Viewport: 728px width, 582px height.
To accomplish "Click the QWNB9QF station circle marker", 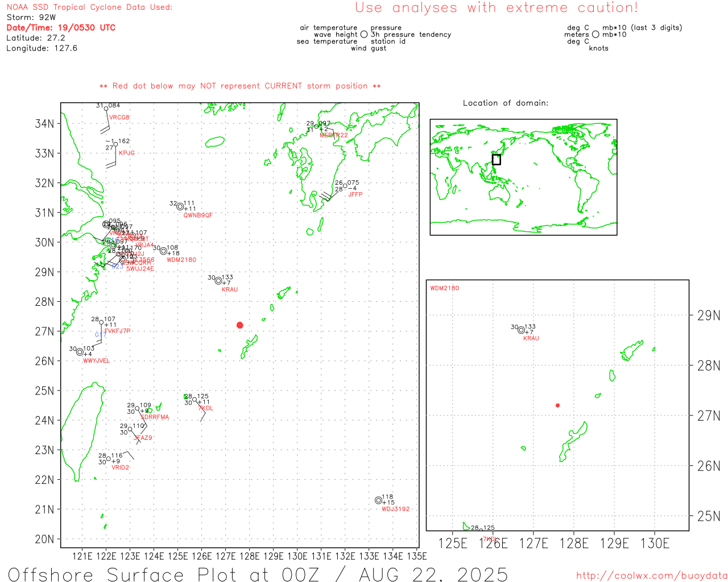I will click(x=180, y=206).
